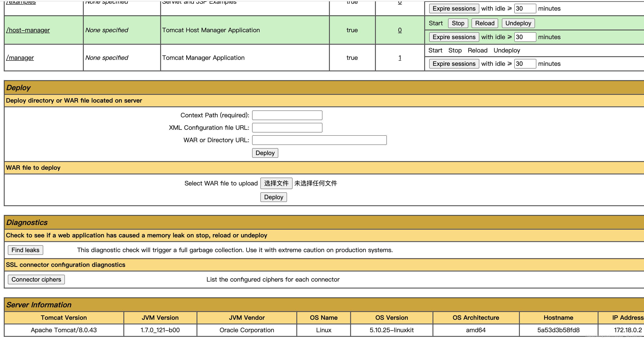
Task: Undeploy the host-manager application
Action: (518, 23)
